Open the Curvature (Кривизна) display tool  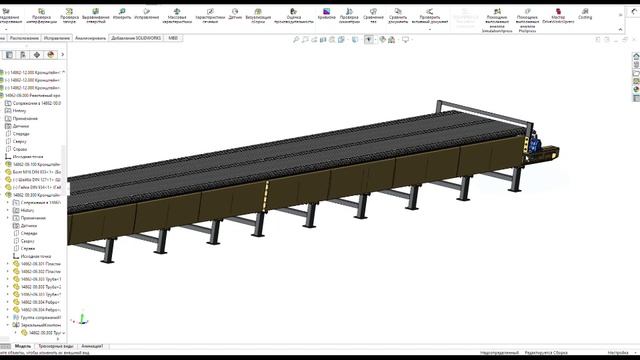point(326,14)
